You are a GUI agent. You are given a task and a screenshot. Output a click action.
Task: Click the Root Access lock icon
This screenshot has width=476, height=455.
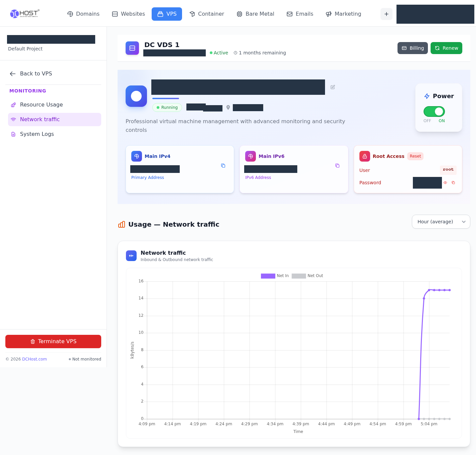tap(365, 156)
